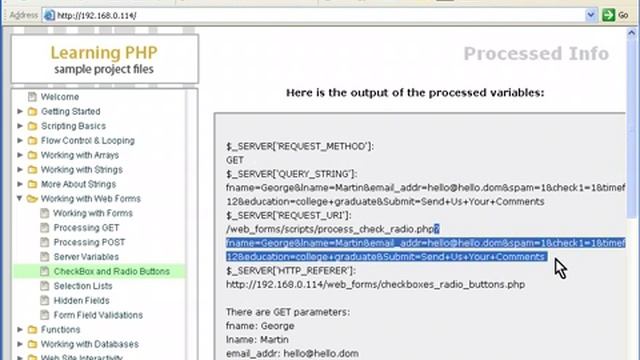Open the Welcome page
Image resolution: width=640 pixels, height=360 pixels.
pos(60,97)
